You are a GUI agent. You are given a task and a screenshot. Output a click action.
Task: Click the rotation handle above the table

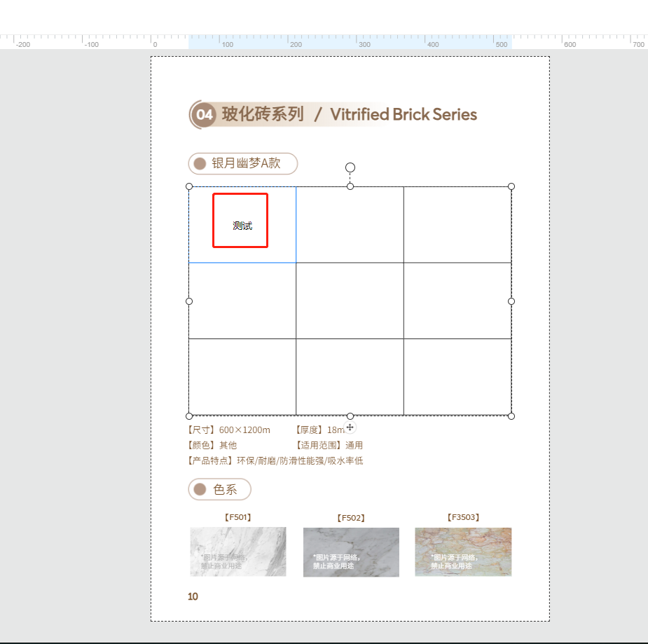(350, 167)
